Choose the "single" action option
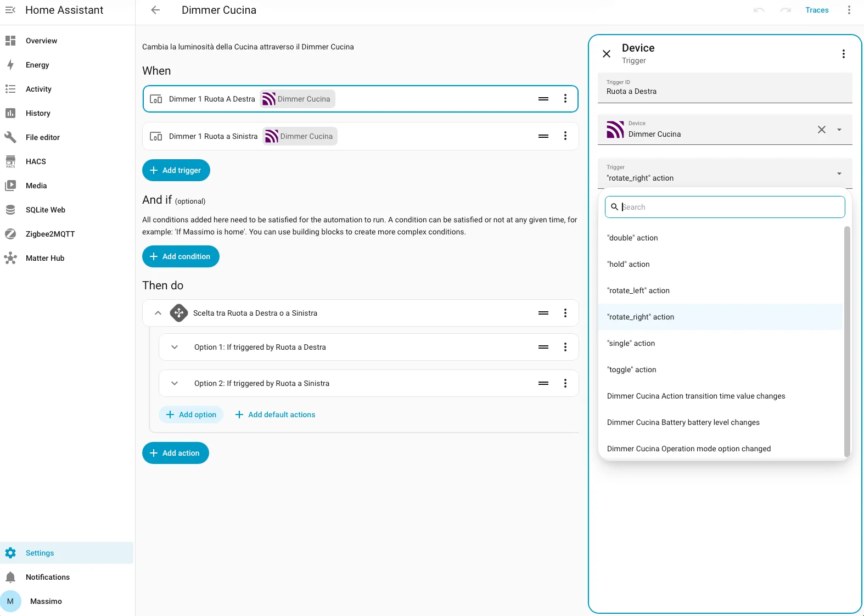Viewport: 864px width, 616px height. point(721,343)
